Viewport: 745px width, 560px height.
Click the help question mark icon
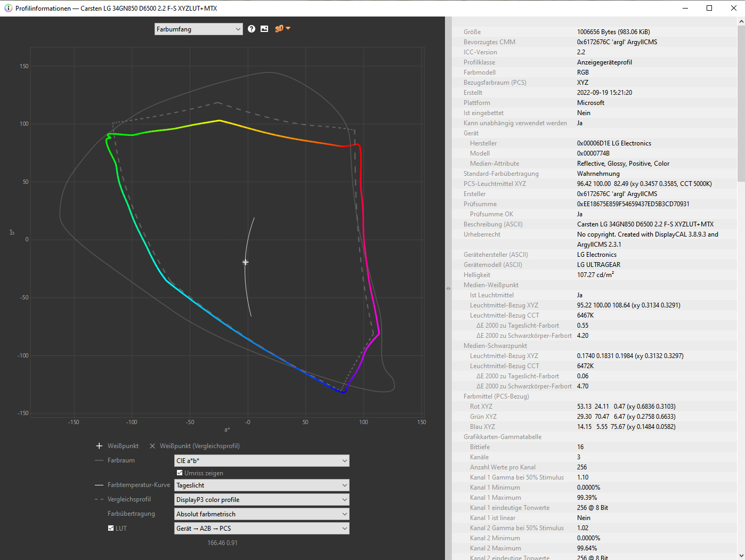252,29
